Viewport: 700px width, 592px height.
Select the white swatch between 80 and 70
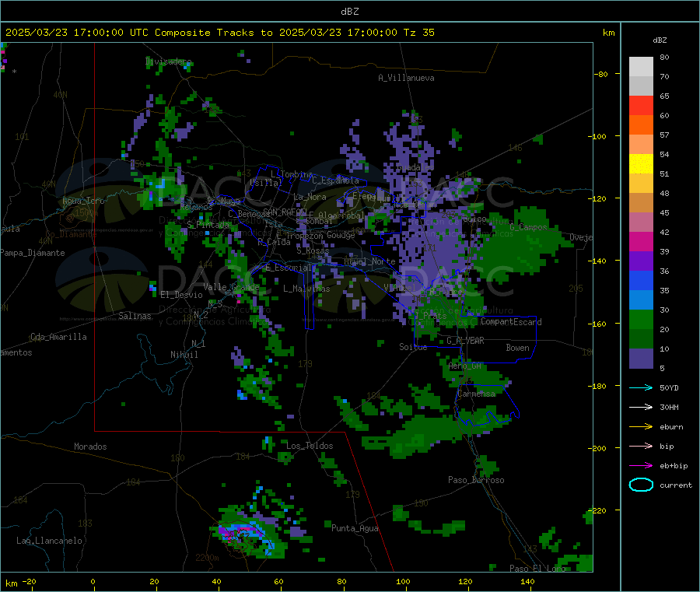pos(641,67)
